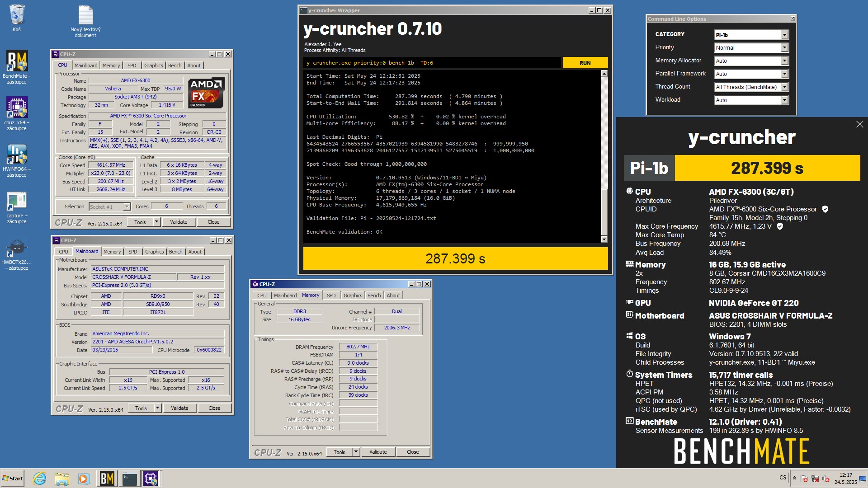The width and height of the screenshot is (868, 488).
Task: Switch to CPU tab in CPU-Z Memory window
Action: 262,296
